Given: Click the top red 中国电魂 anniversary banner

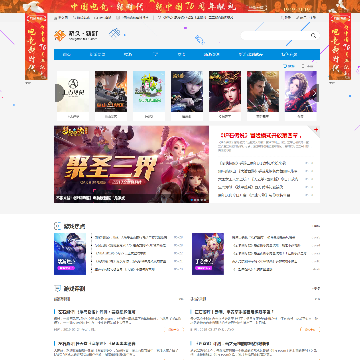Looking at the screenshot, I should click(180, 6).
